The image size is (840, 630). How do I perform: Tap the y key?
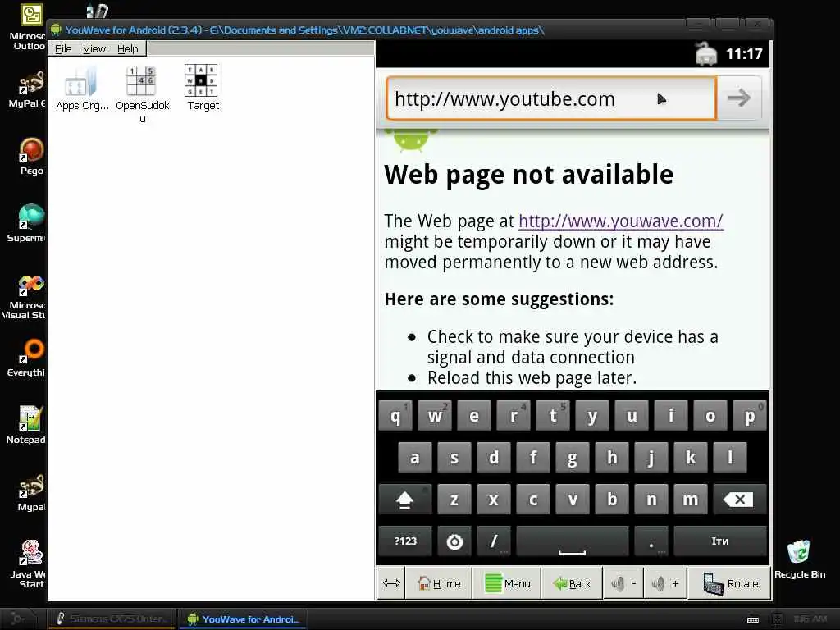592,416
